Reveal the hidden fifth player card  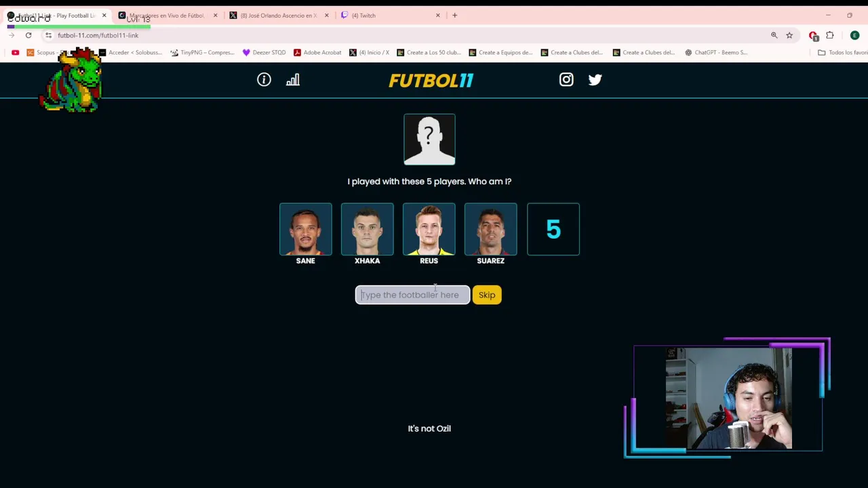pos(553,229)
